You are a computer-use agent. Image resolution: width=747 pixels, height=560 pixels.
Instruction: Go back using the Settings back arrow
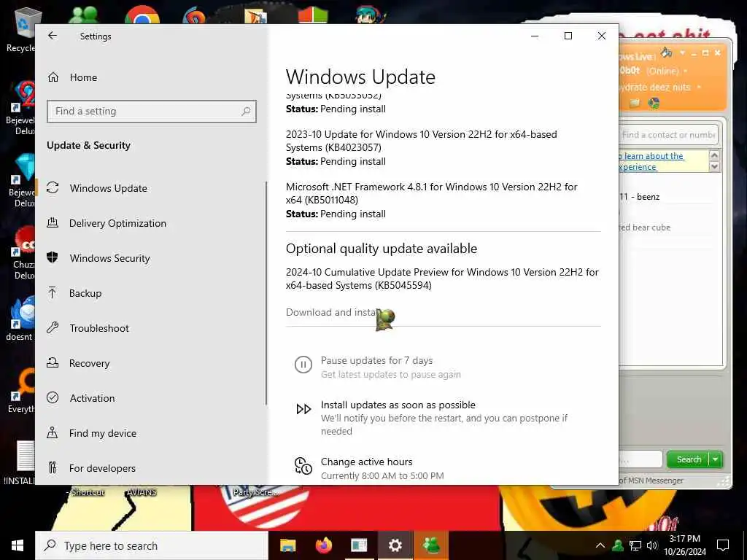click(53, 36)
